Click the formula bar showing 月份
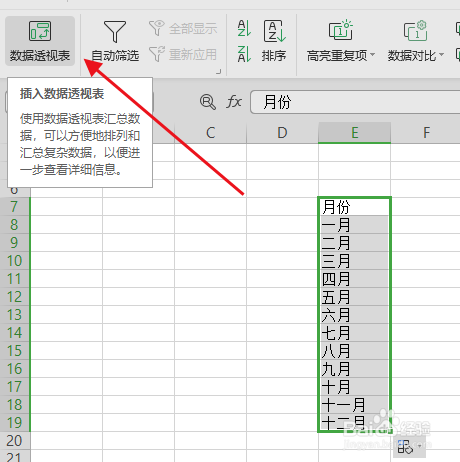This screenshot has width=460, height=462. pos(355,102)
